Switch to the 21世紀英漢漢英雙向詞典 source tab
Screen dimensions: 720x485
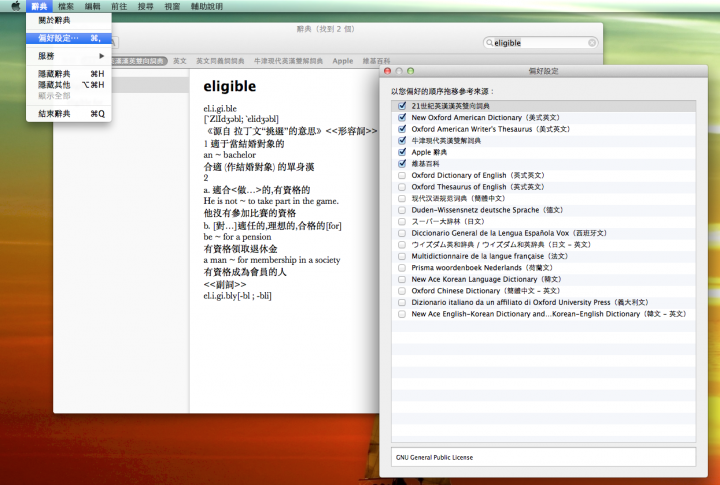139,61
